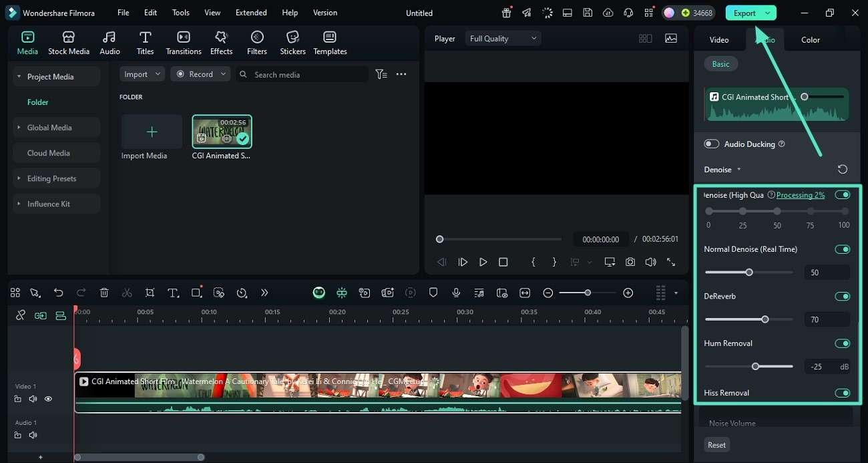Viewport: 868px width, 463px height.
Task: Adjust the Normal Denoise slider handle
Action: [x=749, y=272]
